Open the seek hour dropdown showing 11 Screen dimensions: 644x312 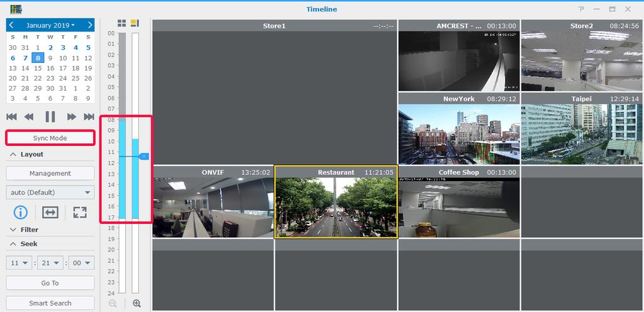(19, 263)
